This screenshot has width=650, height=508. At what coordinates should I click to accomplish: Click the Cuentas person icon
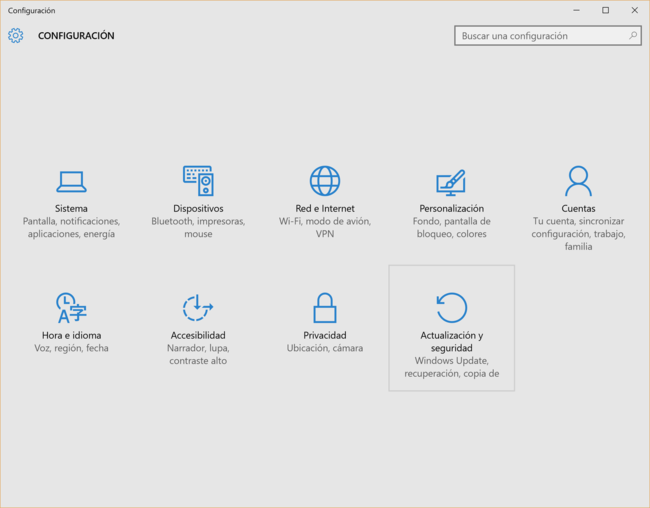pos(578,181)
